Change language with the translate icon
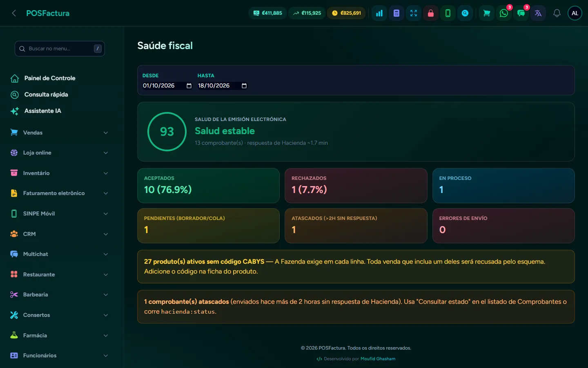The width and height of the screenshot is (588, 368). click(x=538, y=13)
